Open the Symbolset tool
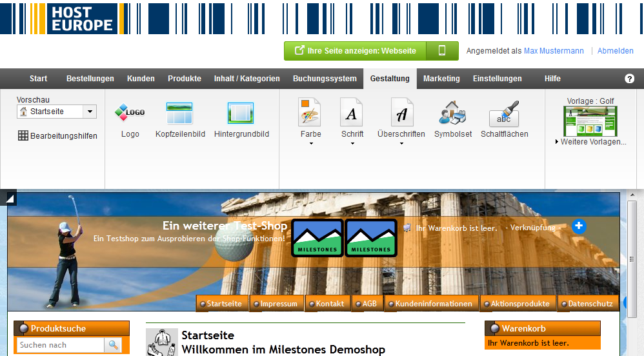 point(452,119)
